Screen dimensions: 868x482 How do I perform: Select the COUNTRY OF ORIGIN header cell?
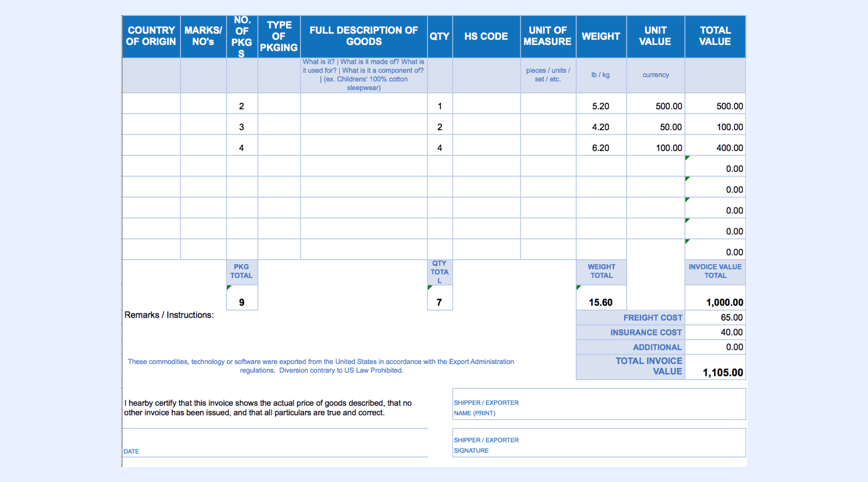coord(151,36)
